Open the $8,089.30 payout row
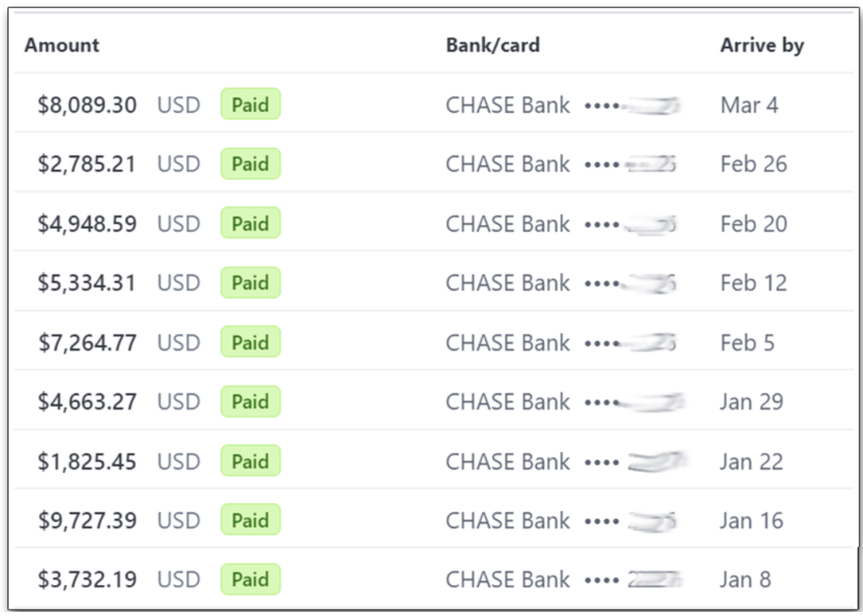863x616 pixels. pyautogui.click(x=87, y=105)
